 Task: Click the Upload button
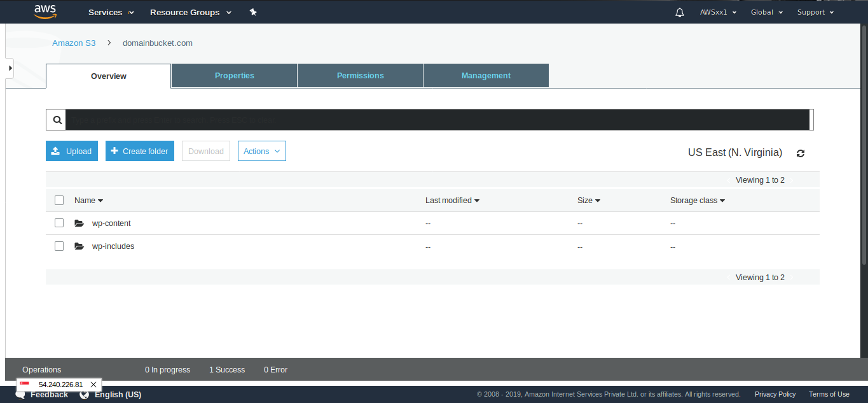pyautogui.click(x=72, y=151)
